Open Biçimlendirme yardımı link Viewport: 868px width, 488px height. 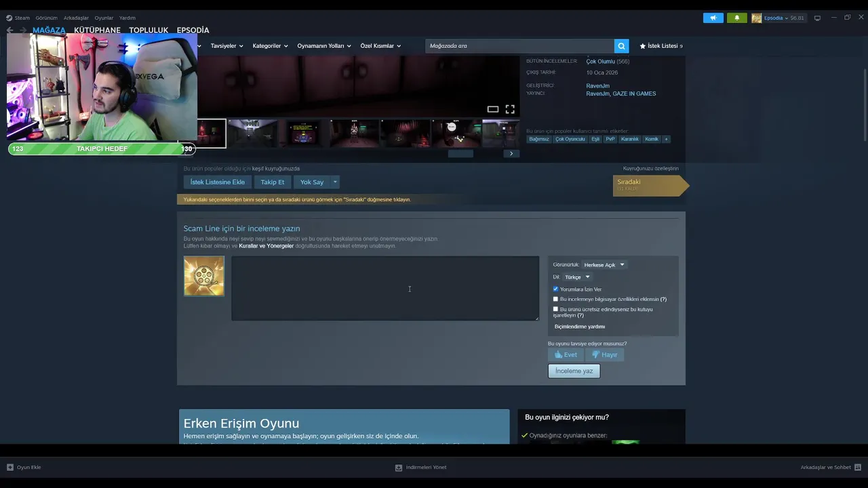pyautogui.click(x=580, y=327)
